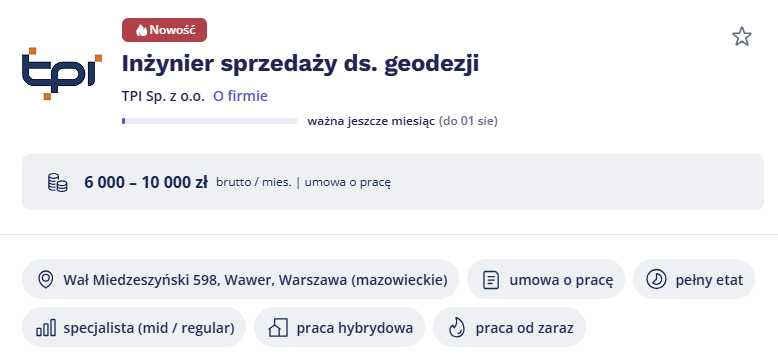778x363 pixels.
Task: Click the TPI Sp. z o.o. company name
Action: coord(163,96)
